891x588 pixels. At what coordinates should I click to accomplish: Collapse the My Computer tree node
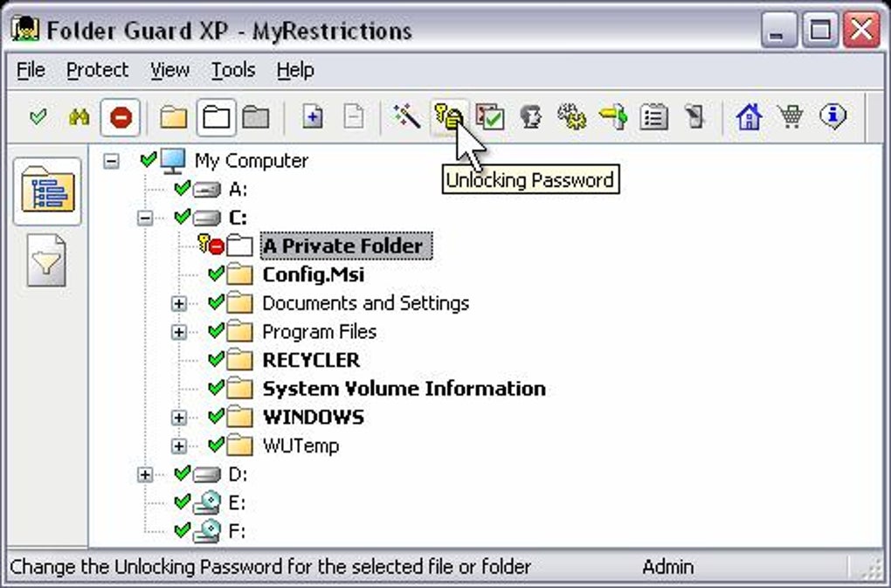click(112, 162)
